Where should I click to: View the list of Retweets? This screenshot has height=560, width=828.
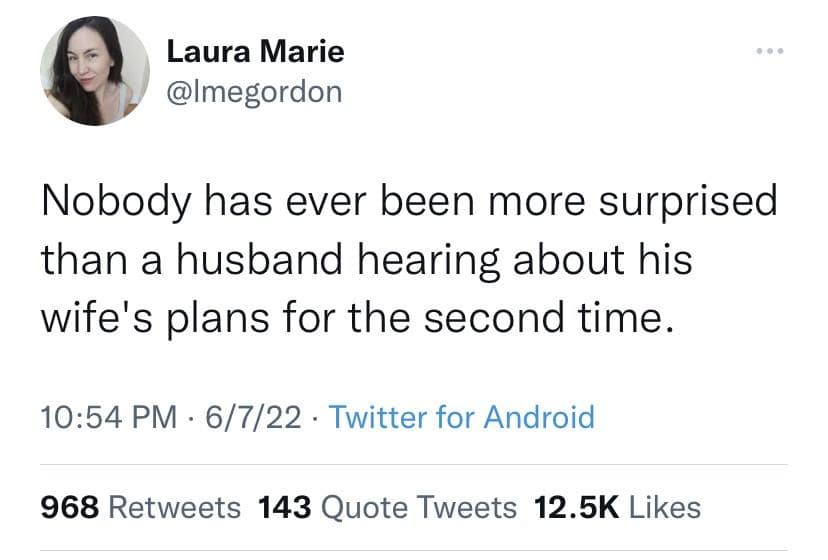(x=174, y=507)
